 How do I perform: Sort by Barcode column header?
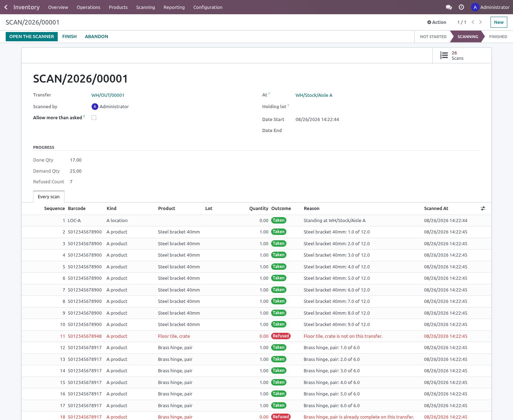coord(77,209)
